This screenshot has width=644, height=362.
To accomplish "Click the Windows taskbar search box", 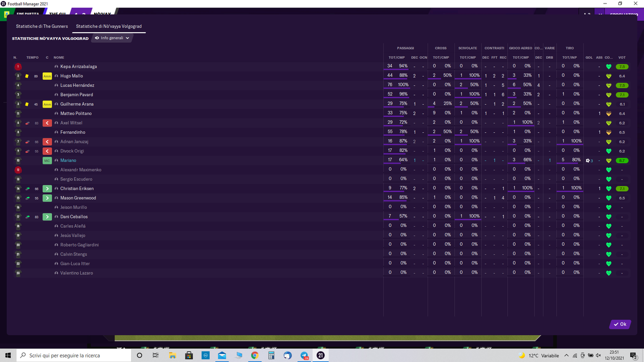I will coord(73,355).
